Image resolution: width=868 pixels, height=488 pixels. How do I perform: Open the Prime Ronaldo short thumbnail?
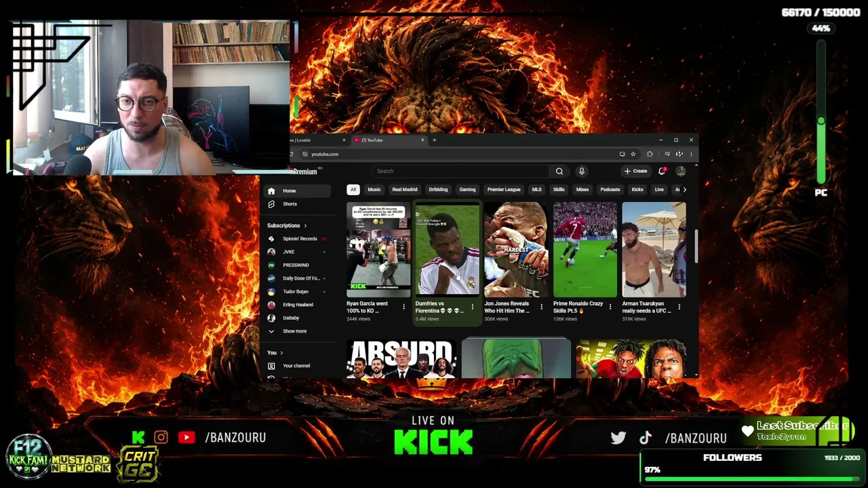coord(585,249)
